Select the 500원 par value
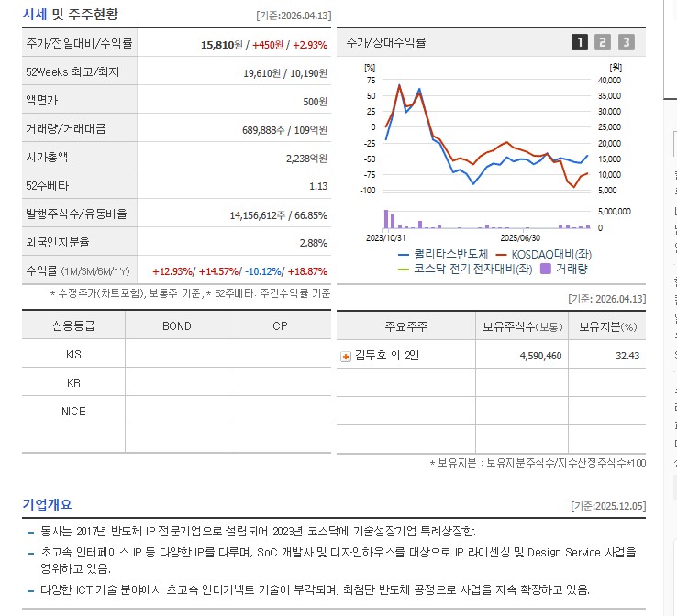Screen dimensions: 677x616 pyautogui.click(x=315, y=102)
